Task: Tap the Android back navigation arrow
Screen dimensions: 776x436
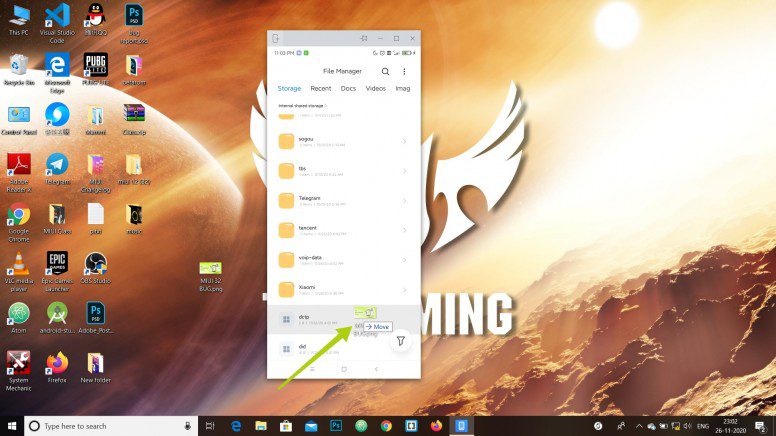Action: 376,369
